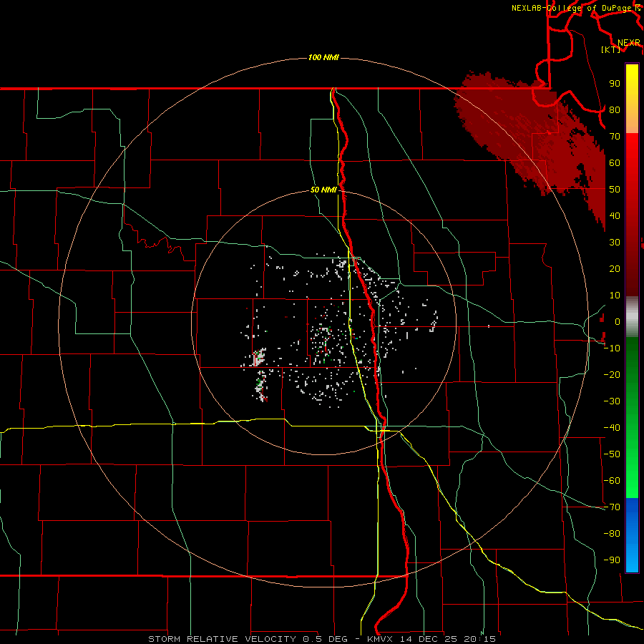Click the positive 20 scale value

pyautogui.click(x=615, y=269)
